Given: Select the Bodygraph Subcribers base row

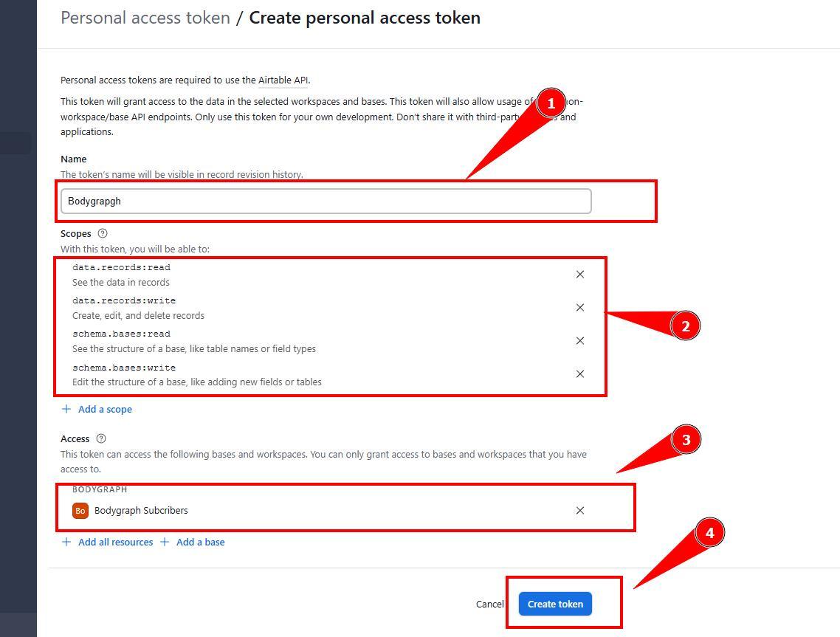Looking at the screenshot, I should click(295, 511).
